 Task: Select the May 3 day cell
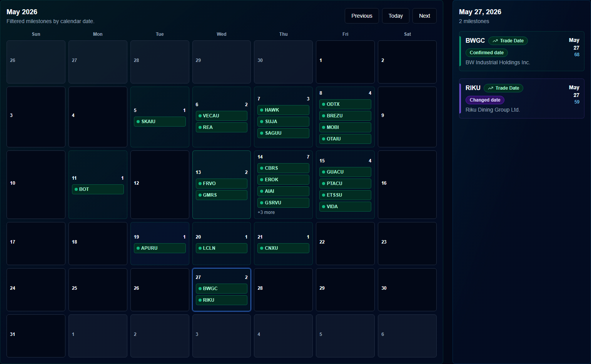(x=36, y=117)
